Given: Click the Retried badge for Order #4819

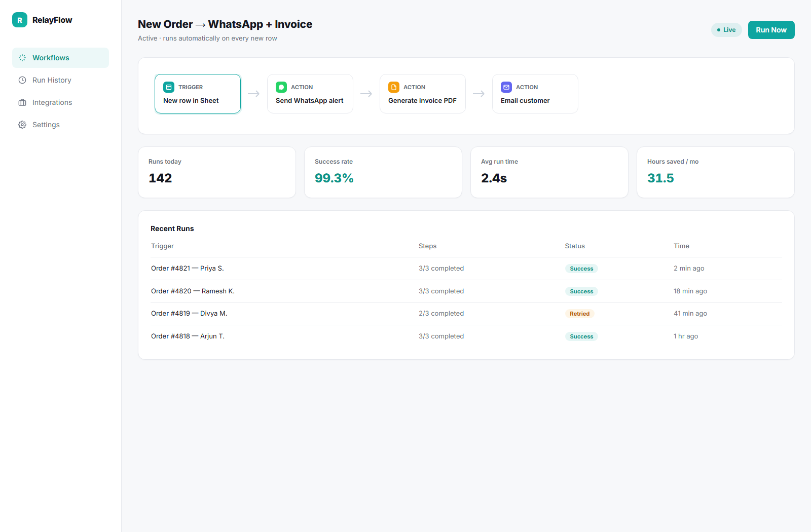Looking at the screenshot, I should point(579,314).
